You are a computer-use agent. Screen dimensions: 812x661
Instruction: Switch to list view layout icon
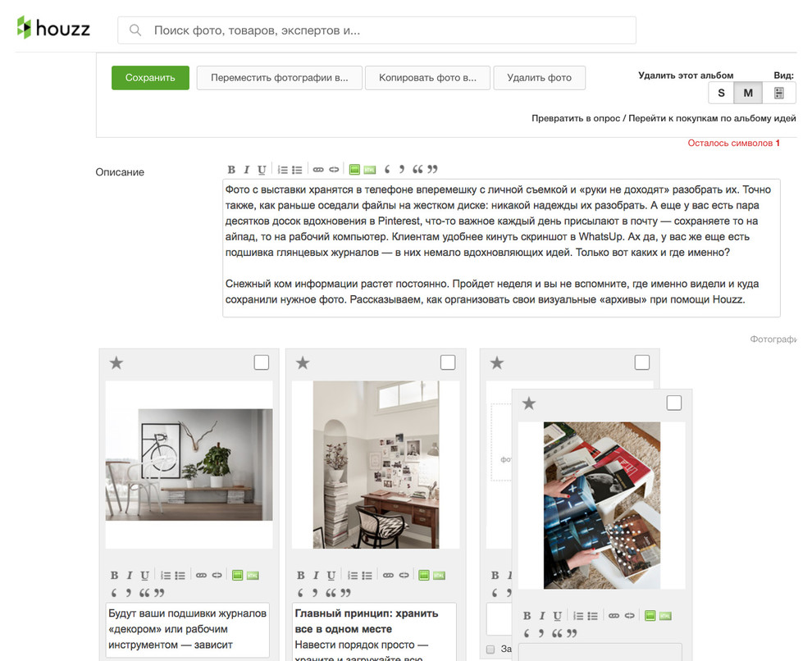[x=778, y=93]
